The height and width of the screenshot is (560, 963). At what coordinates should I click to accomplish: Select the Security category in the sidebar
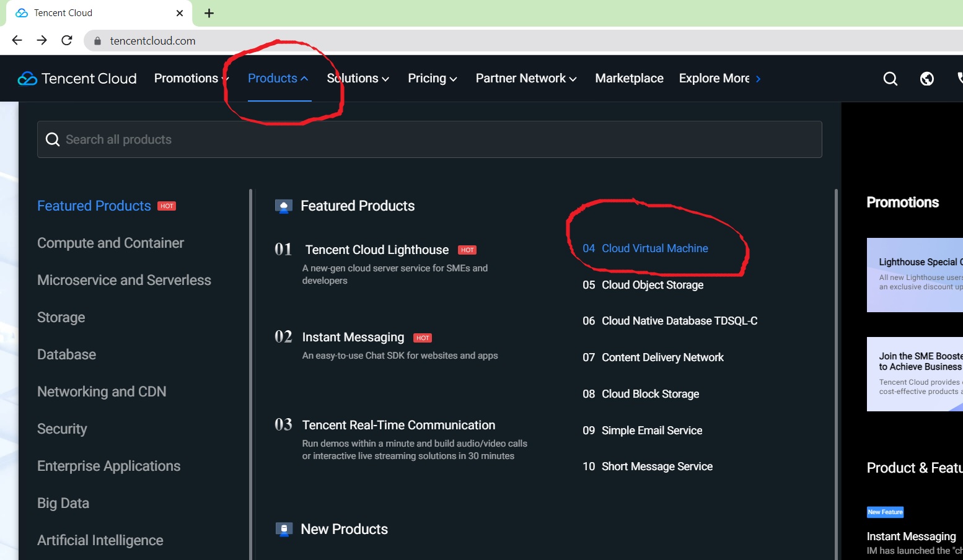(62, 429)
